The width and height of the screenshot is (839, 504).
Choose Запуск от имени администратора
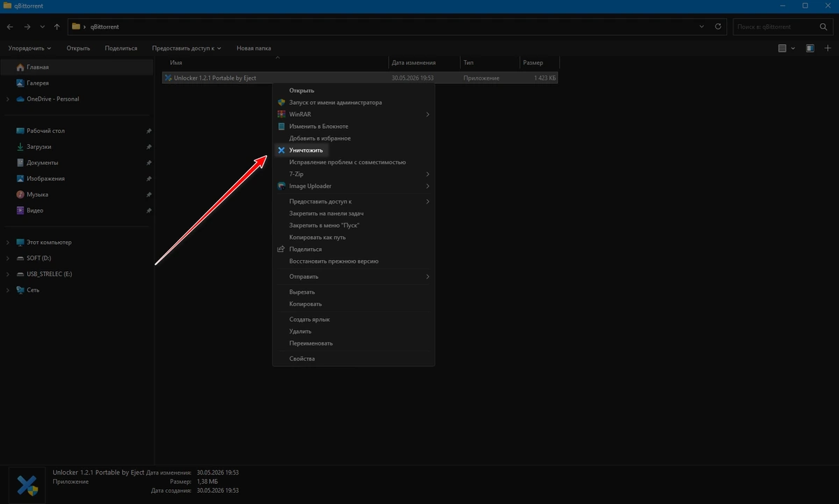pyautogui.click(x=353, y=102)
